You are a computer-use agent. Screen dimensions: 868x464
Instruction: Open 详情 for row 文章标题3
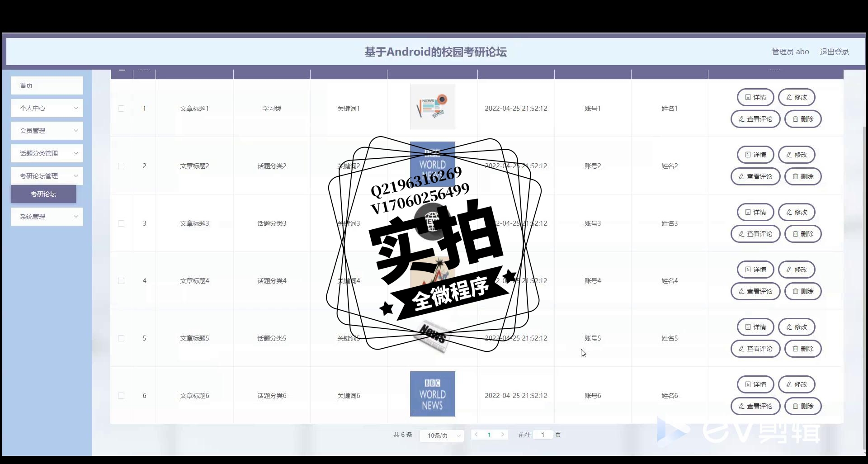coord(755,212)
